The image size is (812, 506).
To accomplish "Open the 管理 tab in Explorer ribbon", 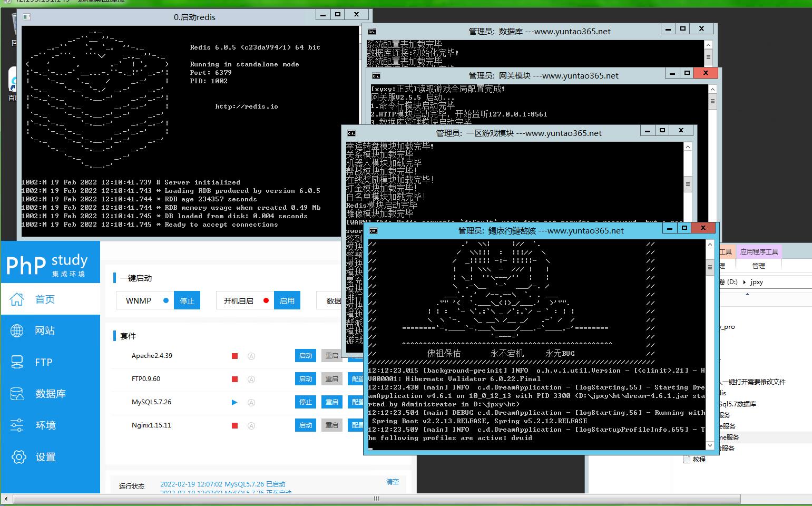I will tap(759, 266).
